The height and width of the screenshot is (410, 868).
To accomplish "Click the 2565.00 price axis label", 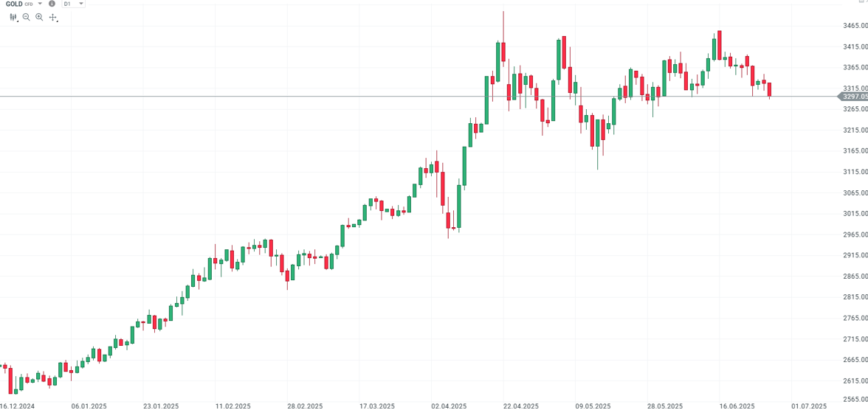I will (855, 402).
